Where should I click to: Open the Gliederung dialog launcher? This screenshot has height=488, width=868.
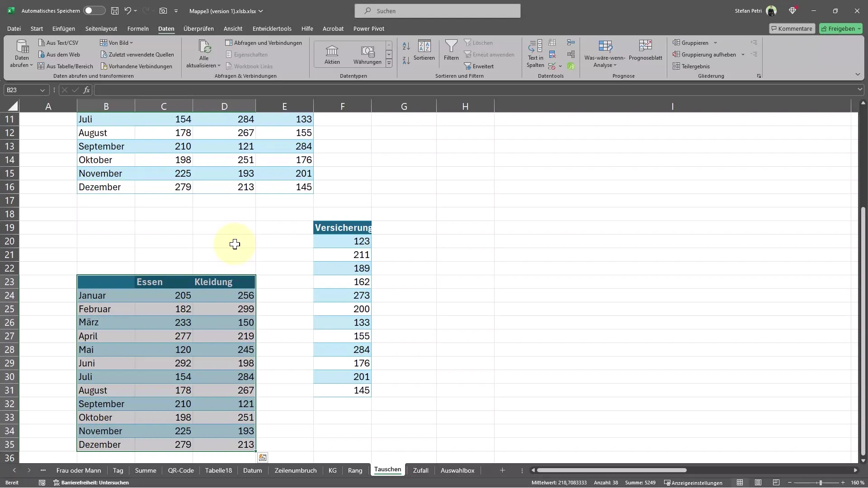click(x=759, y=76)
